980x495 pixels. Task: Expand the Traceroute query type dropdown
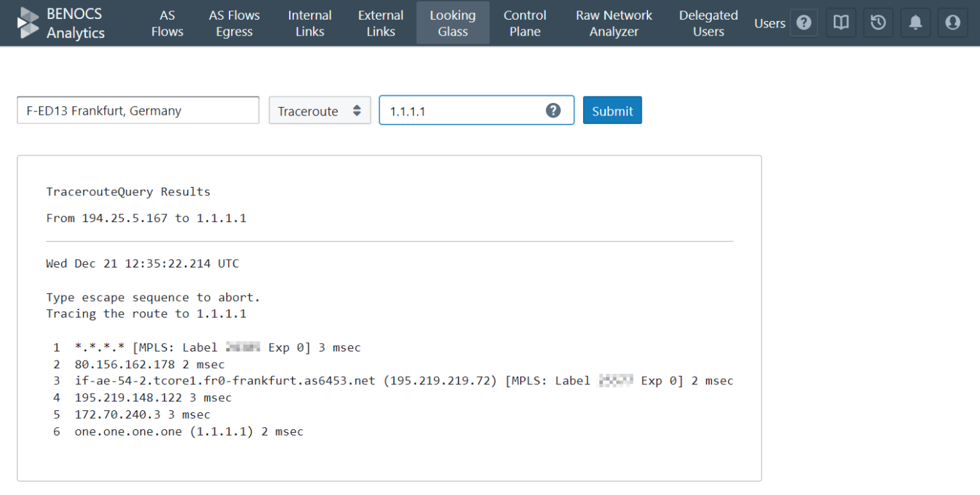point(320,111)
